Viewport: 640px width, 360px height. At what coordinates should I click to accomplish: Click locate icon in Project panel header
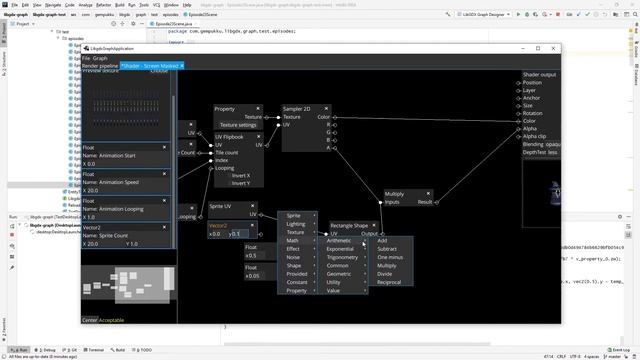click(x=113, y=24)
